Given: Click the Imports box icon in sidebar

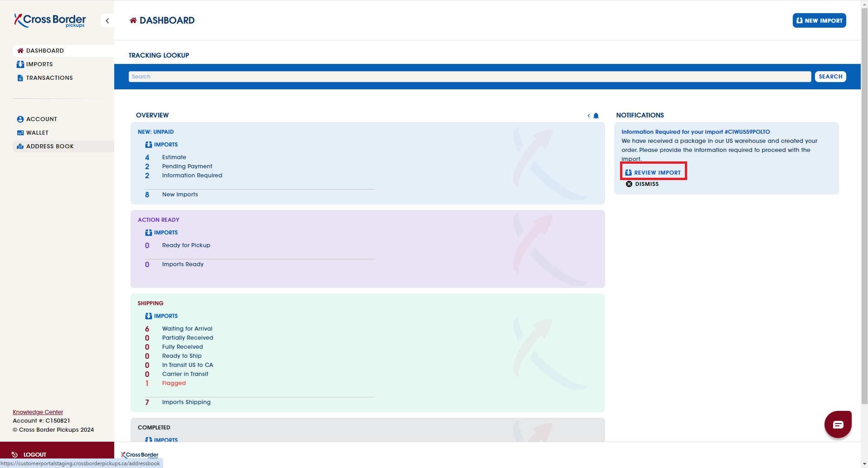Looking at the screenshot, I should click(x=20, y=64).
